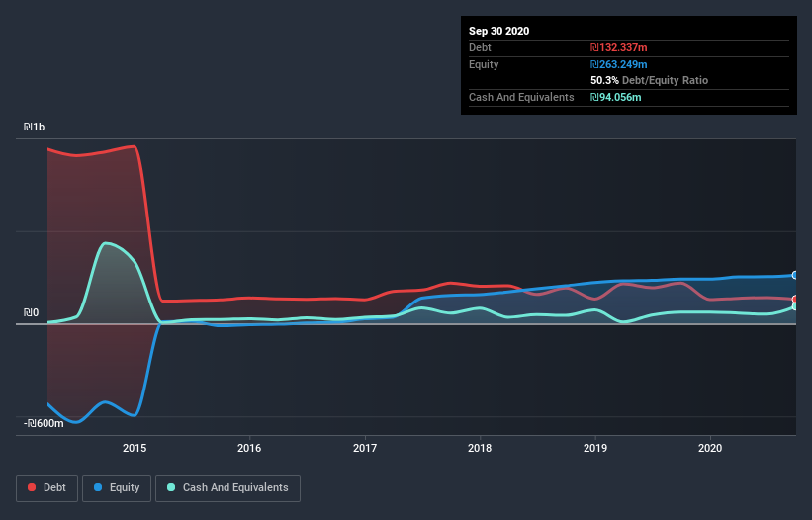This screenshot has height=520, width=812.
Task: Click the red Debt endpoint marker
Action: [794, 300]
